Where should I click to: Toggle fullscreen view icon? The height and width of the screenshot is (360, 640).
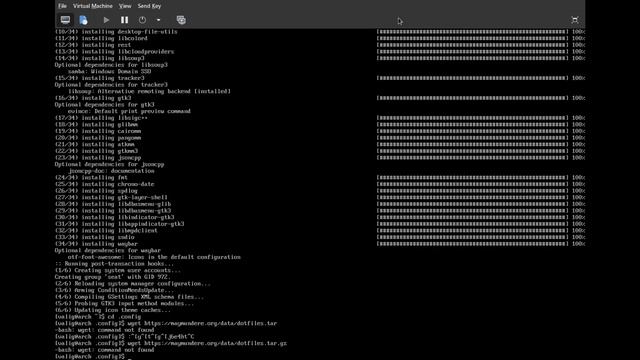[575, 20]
